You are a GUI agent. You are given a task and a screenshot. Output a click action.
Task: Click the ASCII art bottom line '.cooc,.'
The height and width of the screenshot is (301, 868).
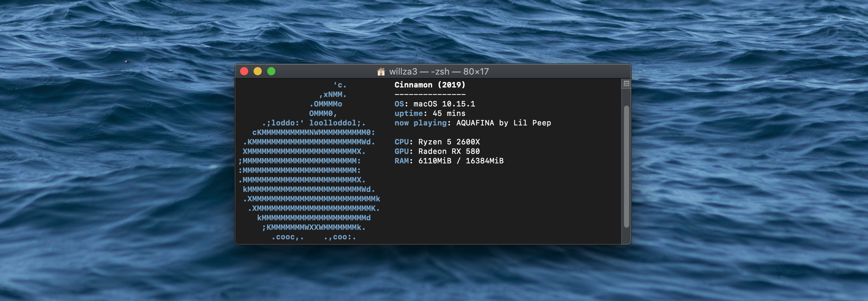(x=288, y=237)
